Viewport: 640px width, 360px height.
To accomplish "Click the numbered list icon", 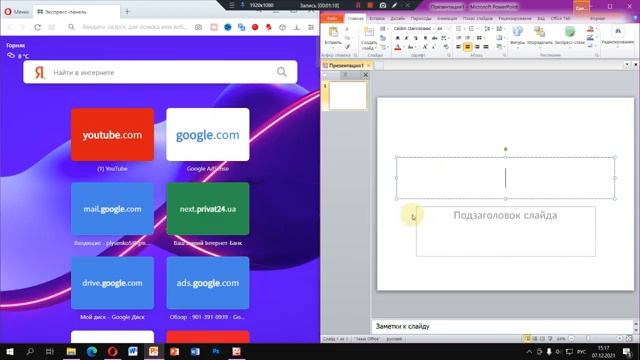I will [472, 29].
